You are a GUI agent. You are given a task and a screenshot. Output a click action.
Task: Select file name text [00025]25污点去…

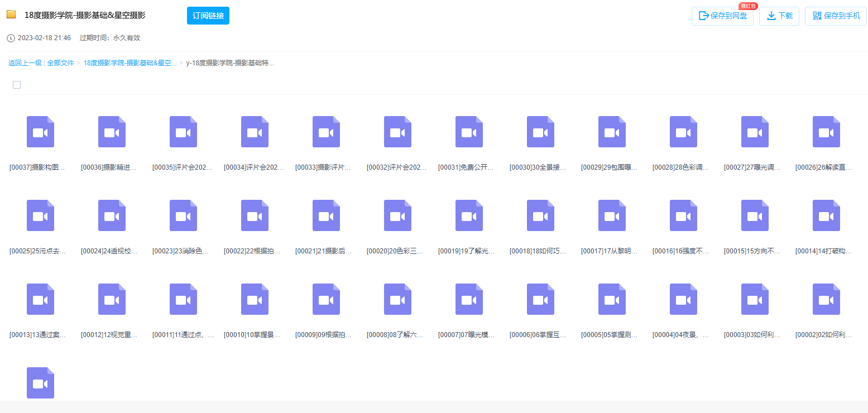[37, 251]
